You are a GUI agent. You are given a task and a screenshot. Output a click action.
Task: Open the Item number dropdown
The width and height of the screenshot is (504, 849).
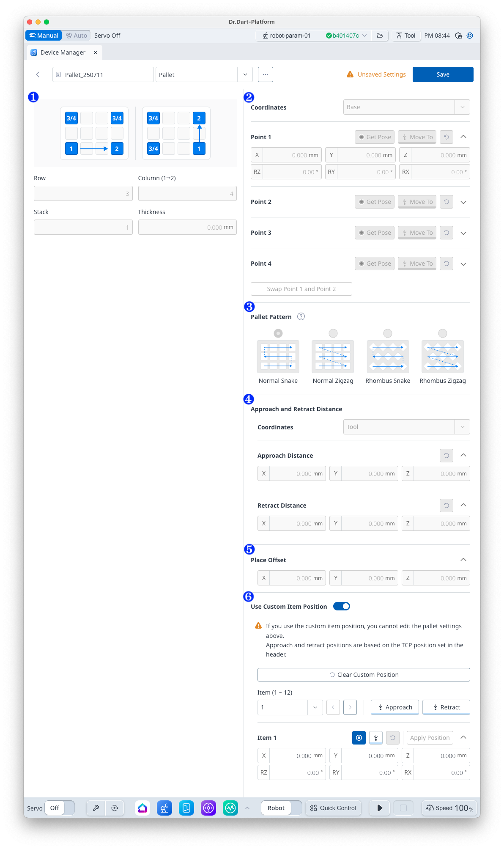(x=290, y=707)
